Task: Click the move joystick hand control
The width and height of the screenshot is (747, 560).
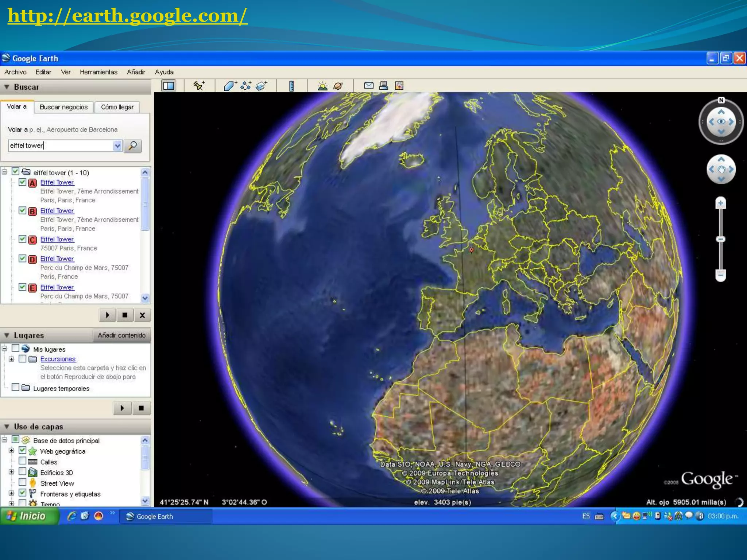Action: pos(721,170)
